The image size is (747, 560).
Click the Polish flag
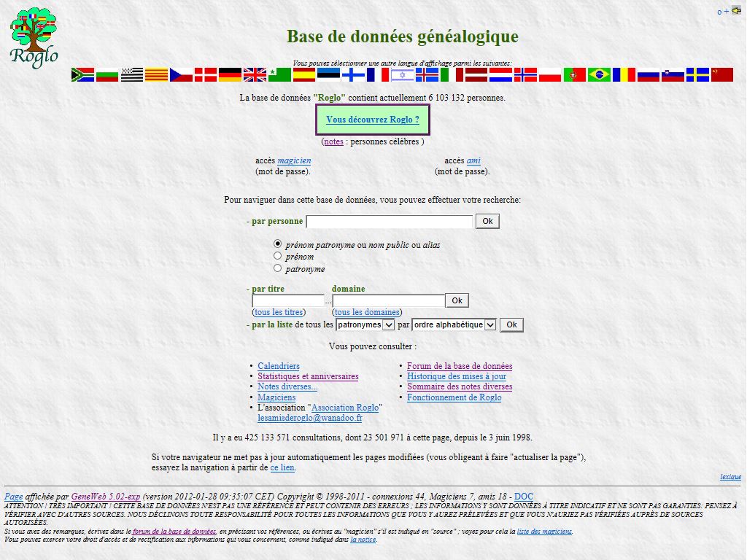[x=551, y=75]
